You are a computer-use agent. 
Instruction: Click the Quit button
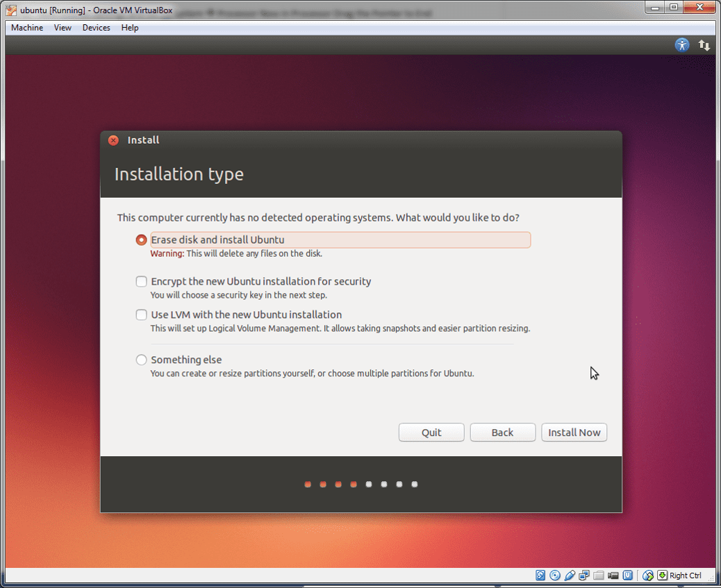(x=431, y=432)
